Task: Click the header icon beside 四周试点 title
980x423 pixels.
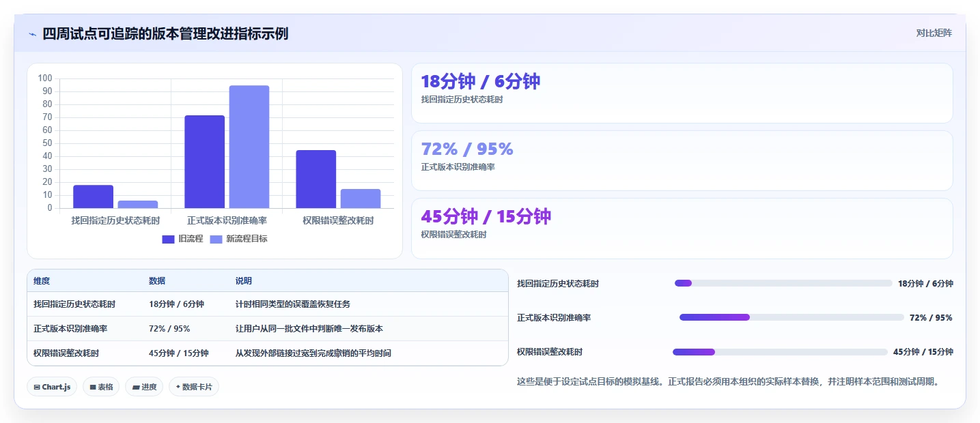Action: [32, 33]
